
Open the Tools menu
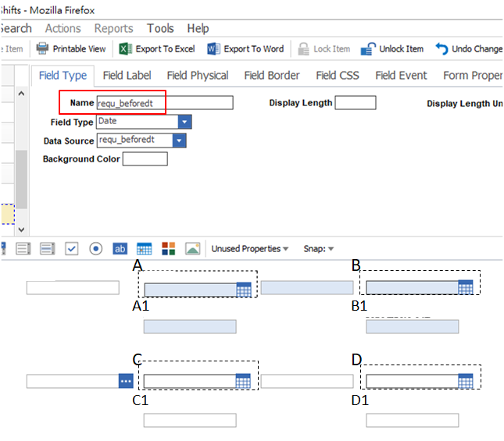160,28
